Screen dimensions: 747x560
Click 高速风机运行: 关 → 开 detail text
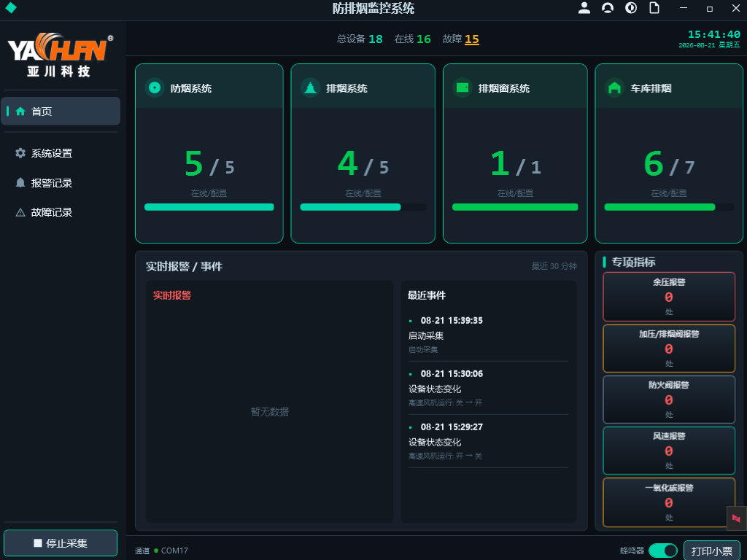(446, 402)
